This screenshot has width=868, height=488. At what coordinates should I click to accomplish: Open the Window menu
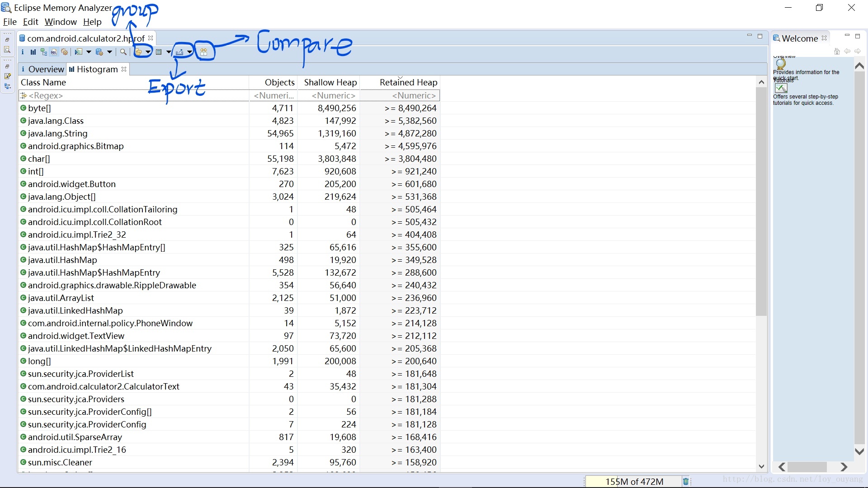coord(61,22)
